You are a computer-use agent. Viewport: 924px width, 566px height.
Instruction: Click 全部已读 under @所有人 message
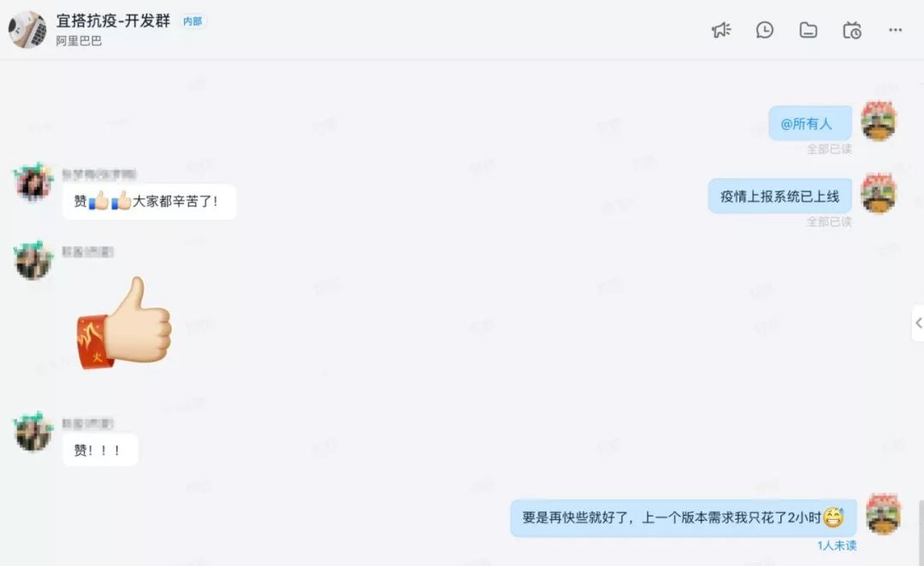click(x=829, y=149)
